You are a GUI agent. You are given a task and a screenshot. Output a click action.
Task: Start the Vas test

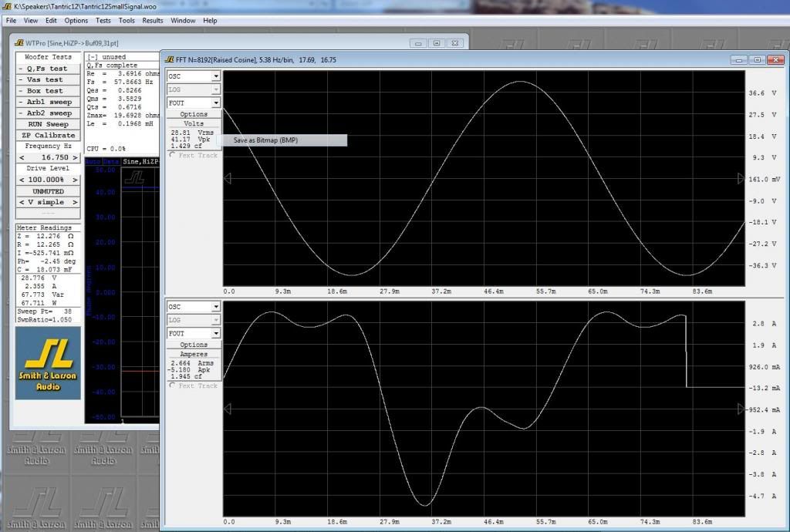pos(48,79)
